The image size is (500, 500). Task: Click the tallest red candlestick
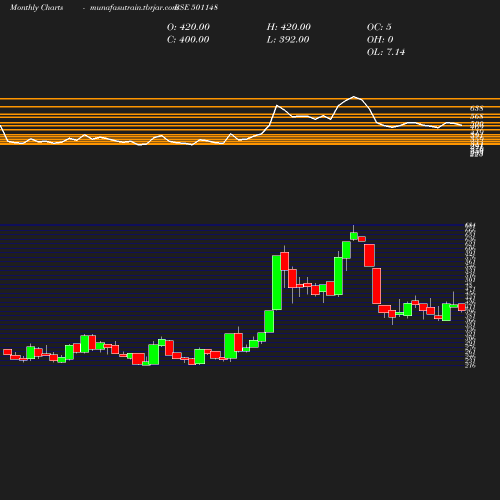[x=377, y=286]
